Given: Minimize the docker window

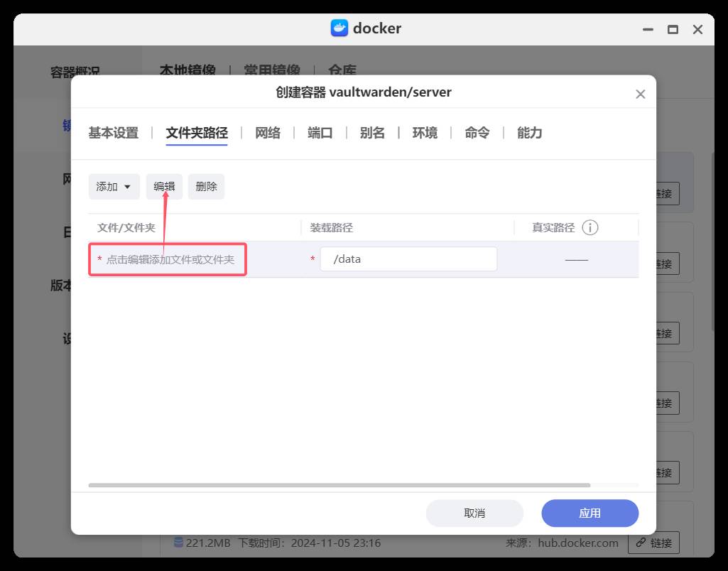Looking at the screenshot, I should pyautogui.click(x=648, y=29).
